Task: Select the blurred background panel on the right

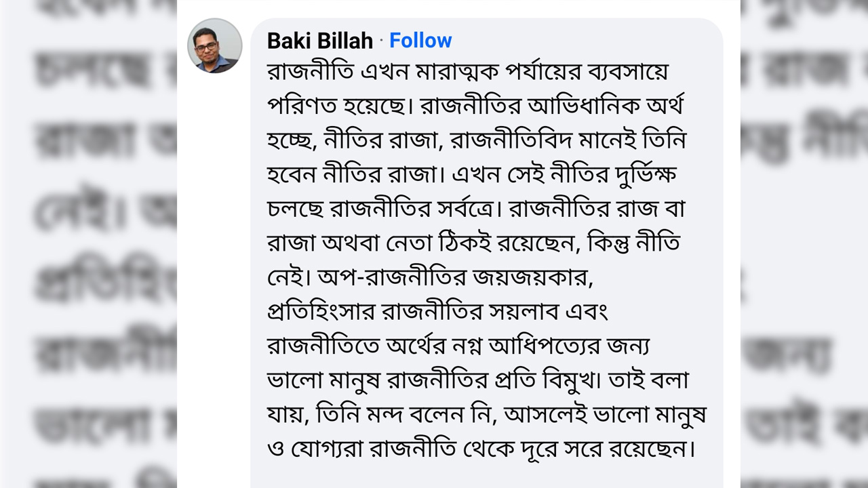Action: pos(804,244)
